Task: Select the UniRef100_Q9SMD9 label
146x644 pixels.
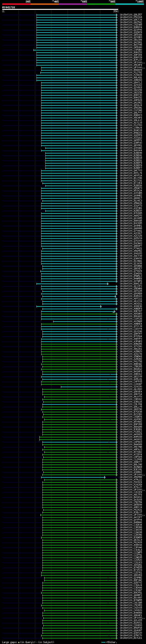Action: (x=131, y=294)
